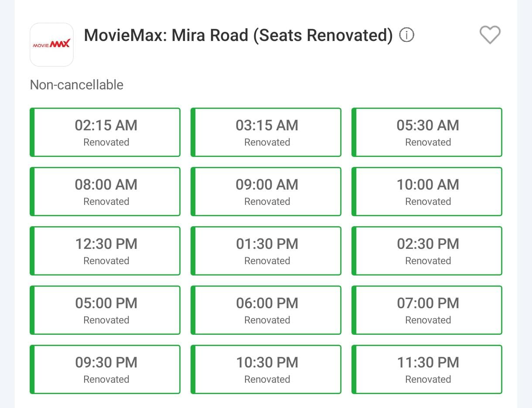Pick the 01:30 PM show
532x408 pixels.
click(266, 251)
